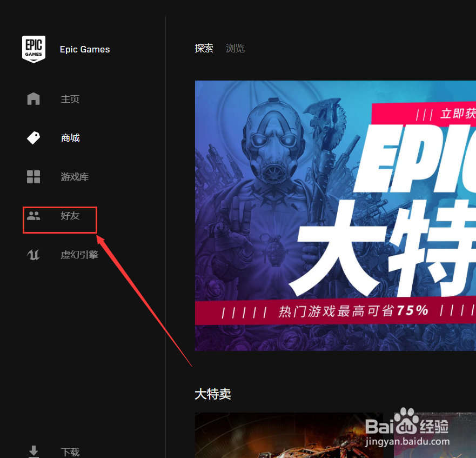Open the first game thumbnail under 大特卖
This screenshot has height=458, width=476.
(x=289, y=435)
